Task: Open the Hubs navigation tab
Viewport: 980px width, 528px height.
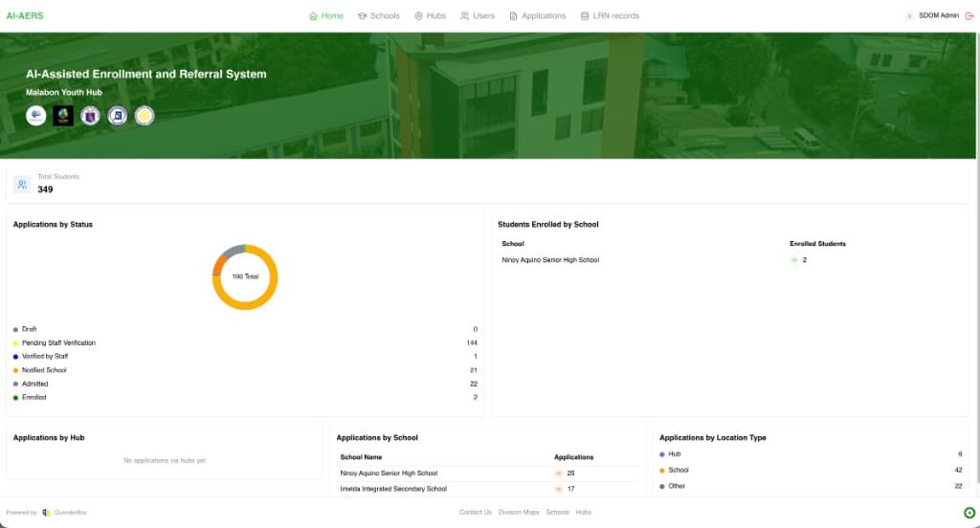Action: [x=430, y=16]
